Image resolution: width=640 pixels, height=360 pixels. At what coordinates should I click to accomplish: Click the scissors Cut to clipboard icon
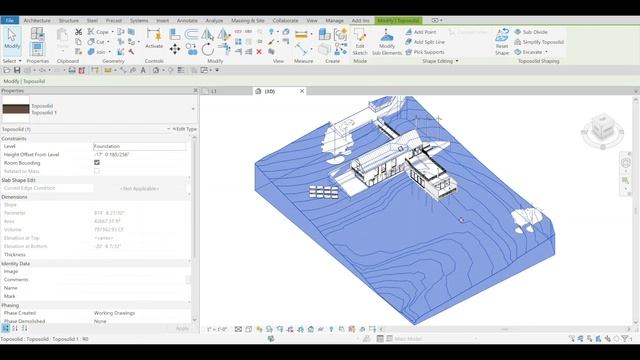pos(78,32)
